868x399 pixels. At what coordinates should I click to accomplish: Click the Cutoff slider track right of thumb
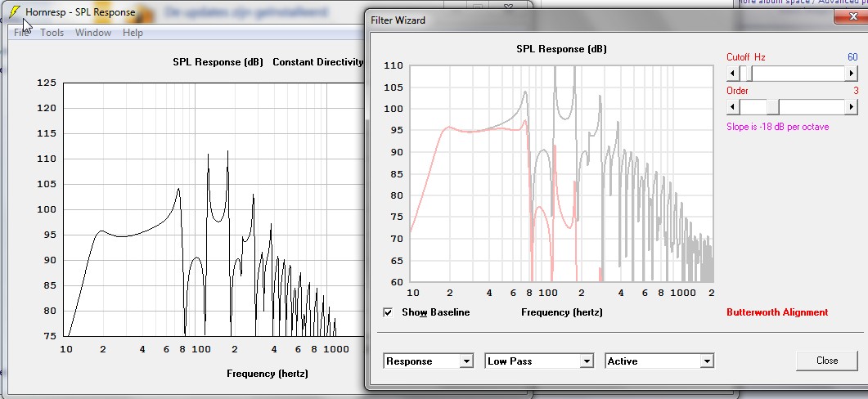pyautogui.click(x=798, y=73)
